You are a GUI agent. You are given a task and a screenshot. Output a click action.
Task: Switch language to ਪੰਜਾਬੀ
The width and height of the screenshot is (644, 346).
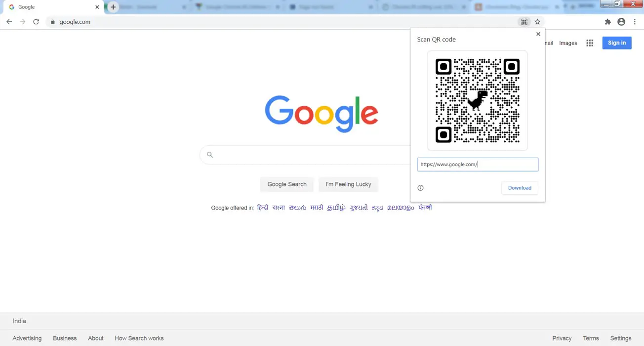[x=425, y=208]
